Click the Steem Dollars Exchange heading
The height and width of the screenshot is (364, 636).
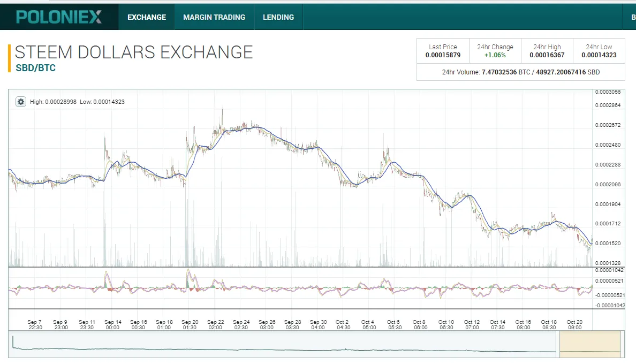tap(134, 52)
